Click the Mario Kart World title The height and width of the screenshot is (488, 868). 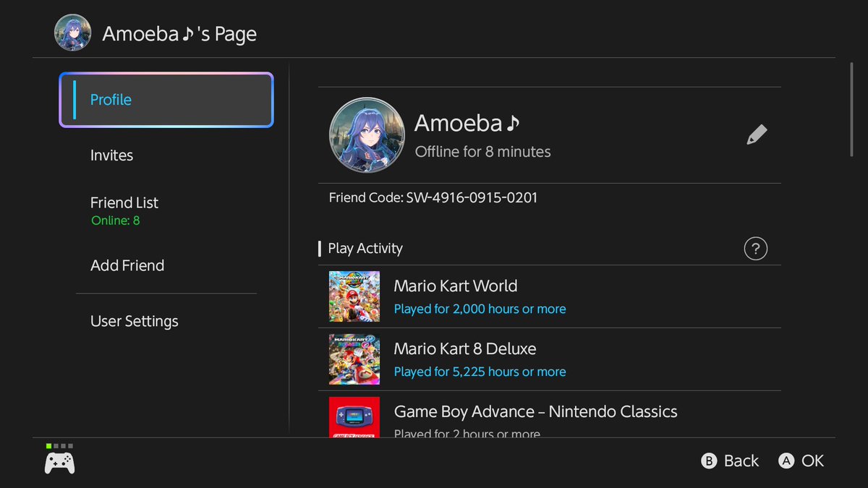456,286
